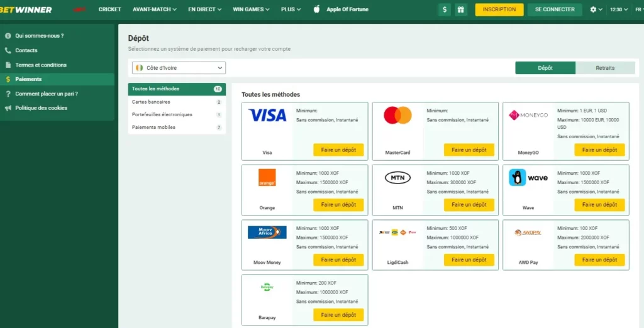644x328 pixels.
Task: Switch to the Dépôt tab
Action: [545, 68]
